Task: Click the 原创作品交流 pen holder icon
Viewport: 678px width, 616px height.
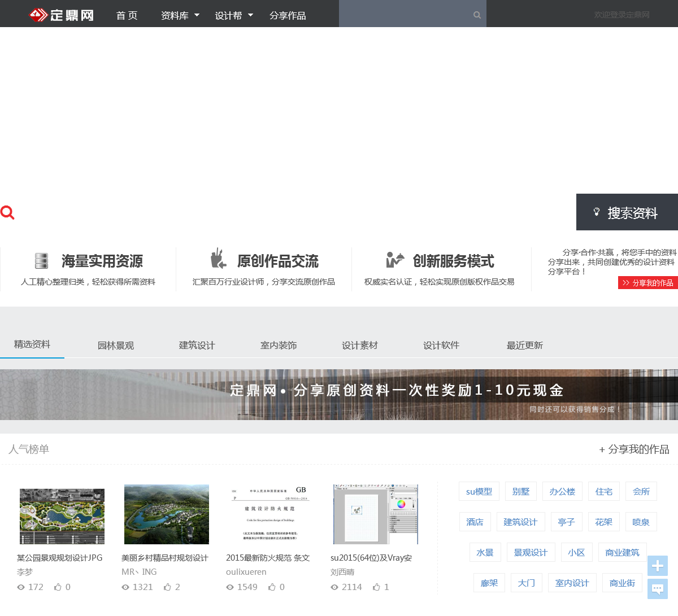Action: click(218, 258)
